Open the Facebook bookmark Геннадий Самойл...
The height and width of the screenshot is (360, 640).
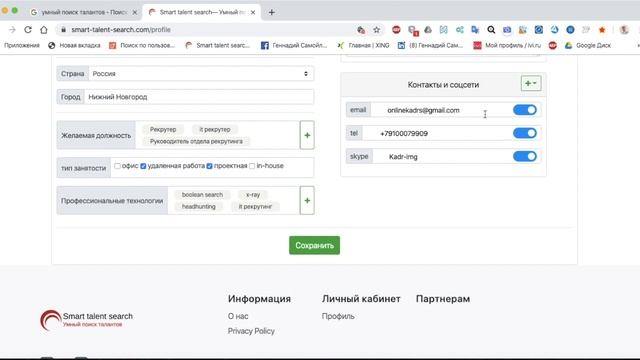[294, 45]
